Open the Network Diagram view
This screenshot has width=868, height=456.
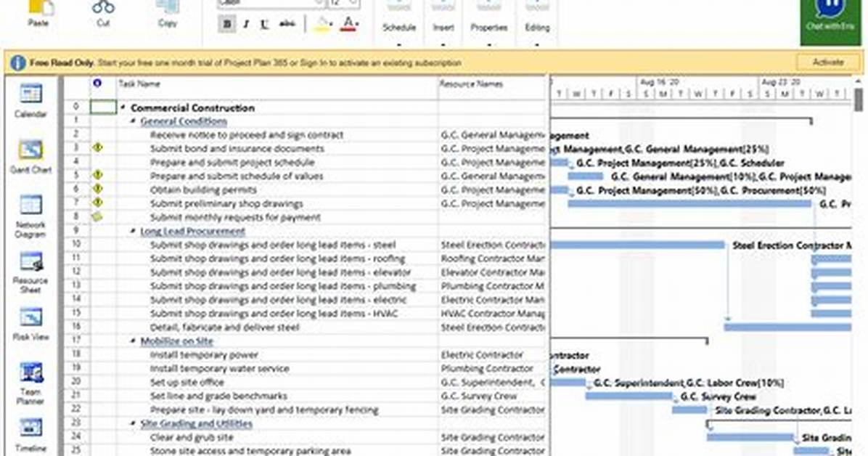(x=30, y=216)
